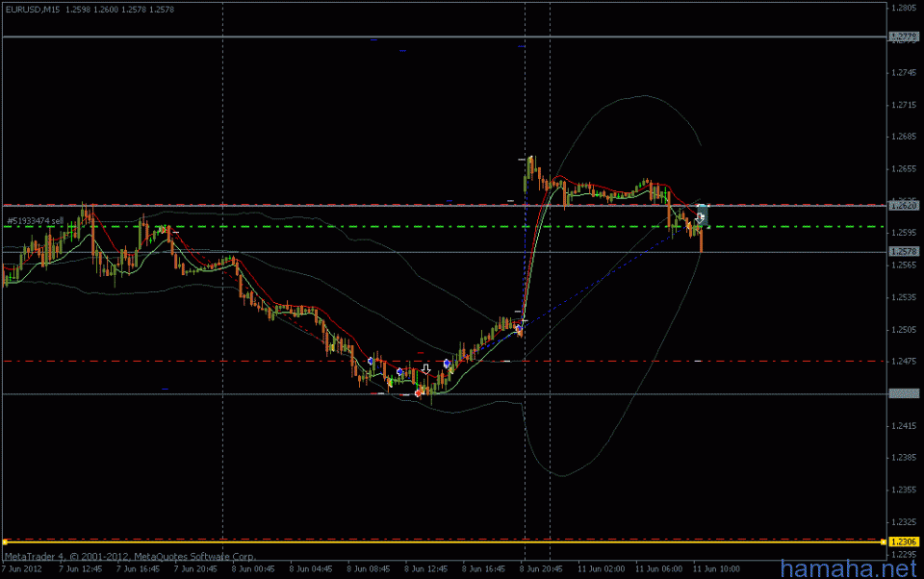This screenshot has height=579, width=924.
Task: Click the 1.2295 price scale label
Action: coord(904,554)
